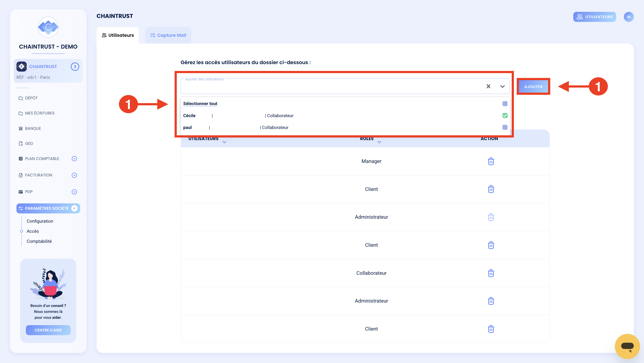Click the trash icon in the last row

pos(491,329)
